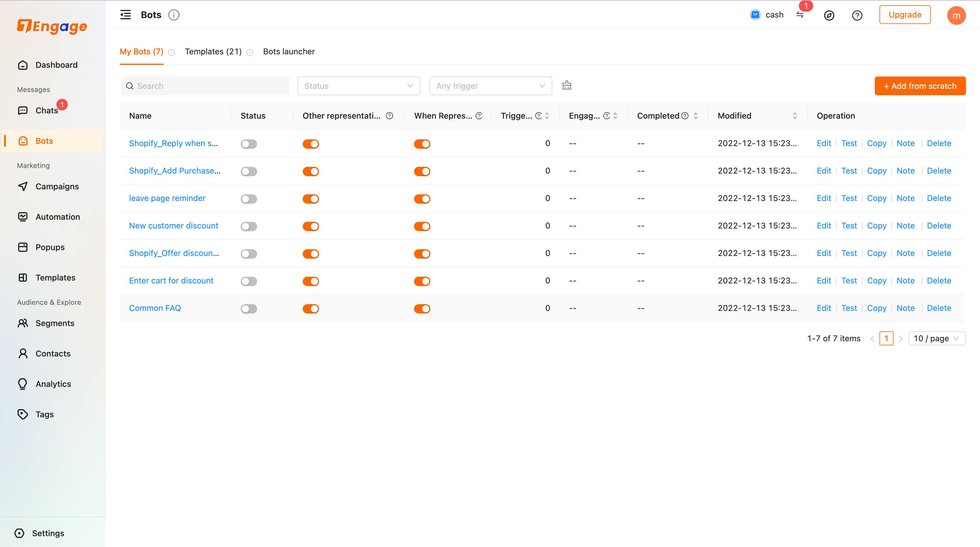980x547 pixels.
Task: Click info icon beside Templates tab
Action: pyautogui.click(x=250, y=53)
